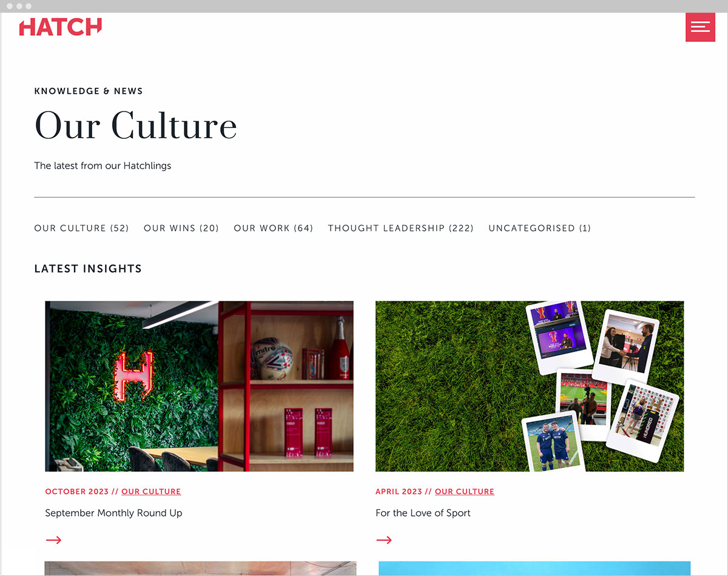Select the Our Culture (52) category

click(x=81, y=228)
